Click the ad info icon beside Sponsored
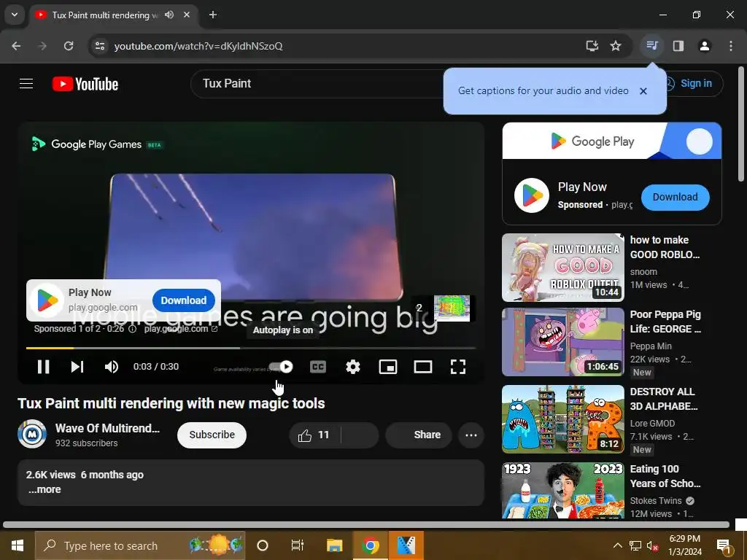The height and width of the screenshot is (560, 747). coord(133,329)
